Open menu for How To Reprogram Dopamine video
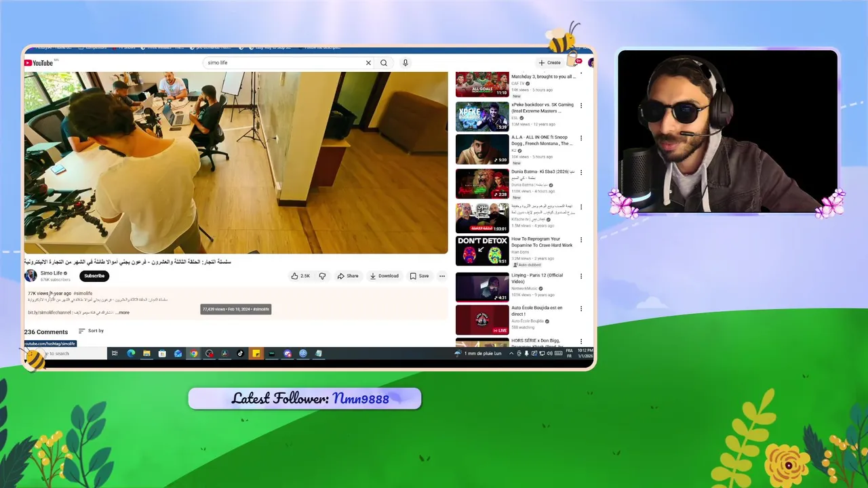Viewport: 868px width, 488px height. point(581,240)
